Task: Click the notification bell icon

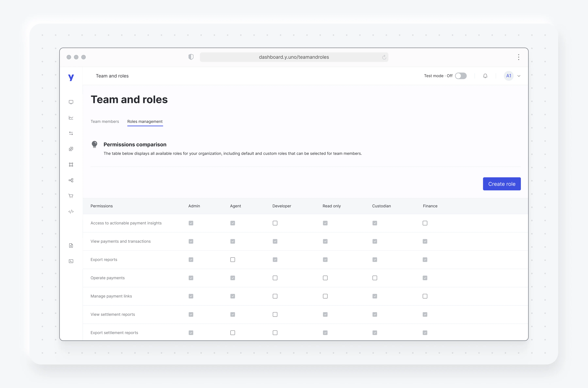Action: point(485,76)
